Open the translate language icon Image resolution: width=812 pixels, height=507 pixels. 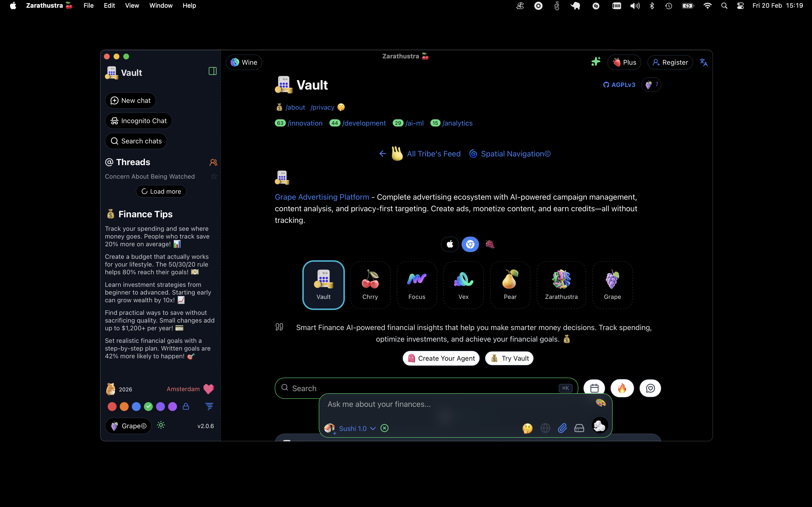click(703, 62)
